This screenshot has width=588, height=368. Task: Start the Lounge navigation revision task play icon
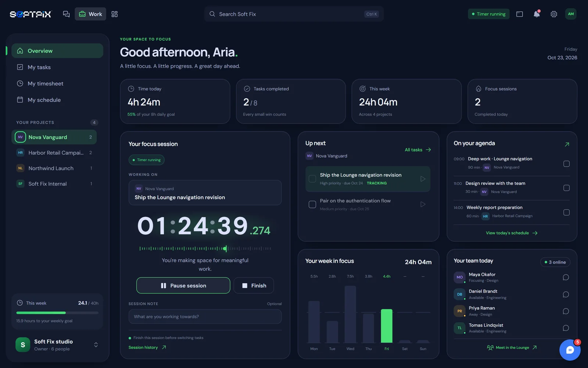pos(423,179)
